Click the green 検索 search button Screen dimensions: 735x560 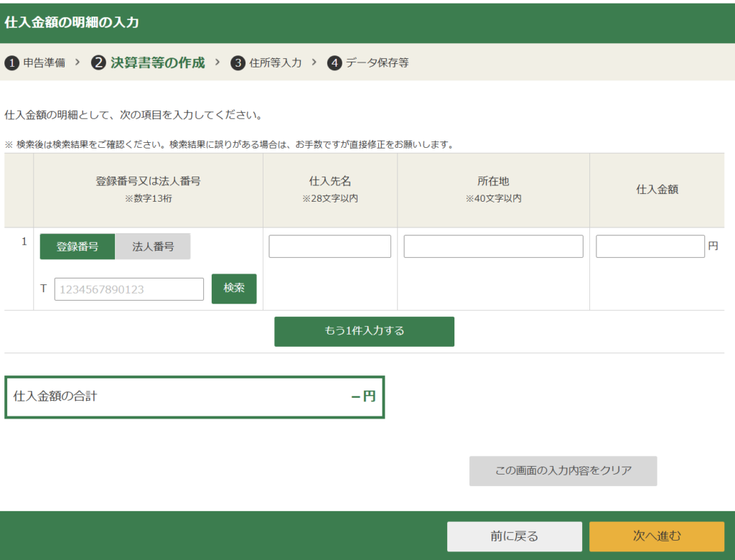234,289
